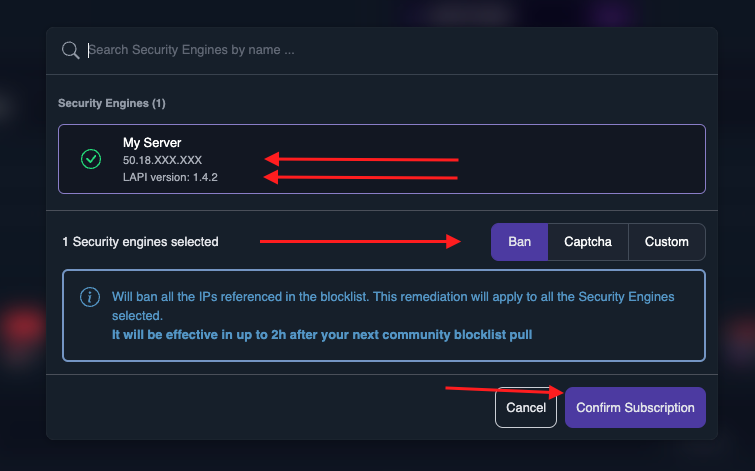This screenshot has width=755, height=471.
Task: Click the LAPI version 1.4.2 text
Action: pos(170,177)
